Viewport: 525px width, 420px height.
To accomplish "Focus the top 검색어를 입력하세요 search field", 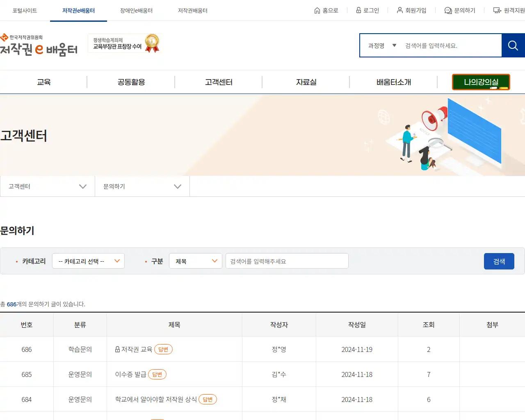I will [451, 46].
